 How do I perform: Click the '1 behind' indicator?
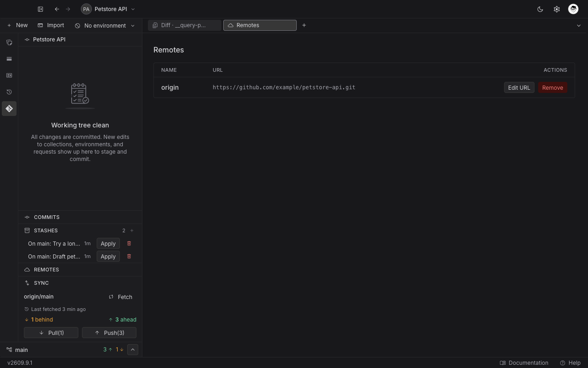tap(39, 320)
